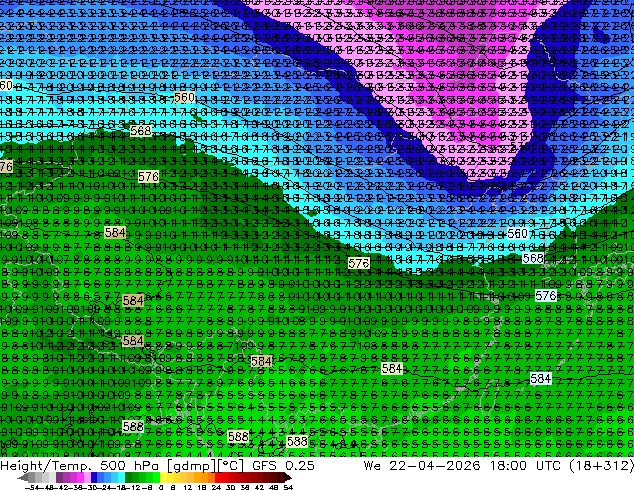Click the white 568 contour label
This screenshot has width=634, height=490.
(x=533, y=258)
